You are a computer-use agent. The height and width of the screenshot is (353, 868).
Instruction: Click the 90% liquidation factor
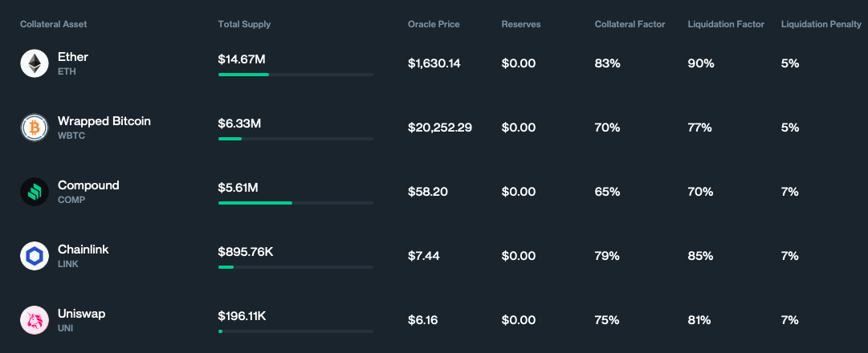point(701,63)
